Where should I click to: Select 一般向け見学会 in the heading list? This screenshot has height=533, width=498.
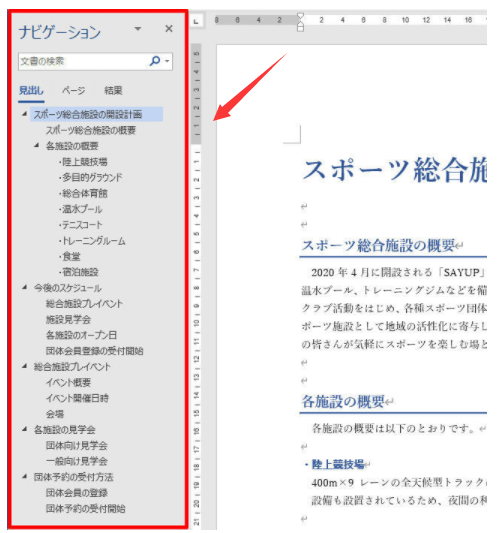(76, 461)
